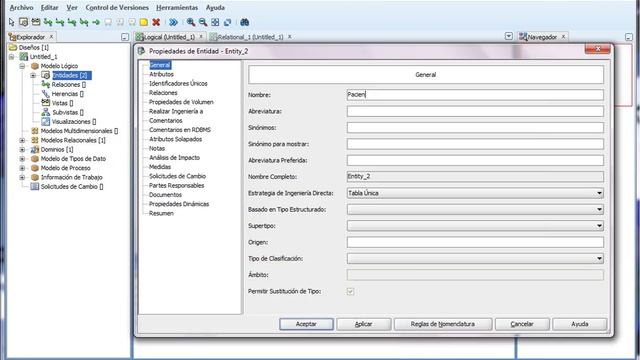
Task: Click the Relaciones tree node icon
Action: [46, 84]
